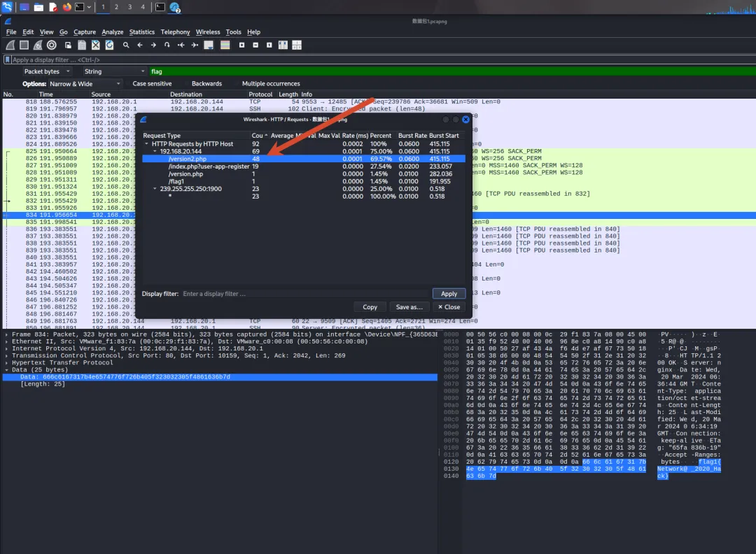This screenshot has height=554, width=756.
Task: Open file manager from top panel
Action: [38, 7]
